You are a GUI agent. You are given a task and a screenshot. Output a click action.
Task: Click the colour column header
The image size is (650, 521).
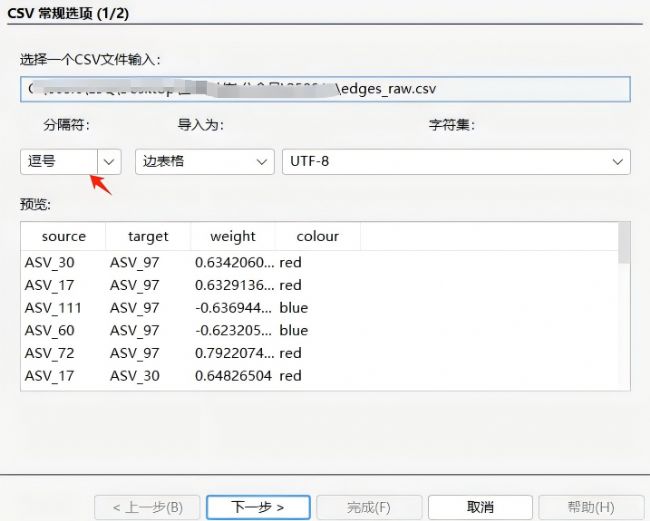pos(317,237)
